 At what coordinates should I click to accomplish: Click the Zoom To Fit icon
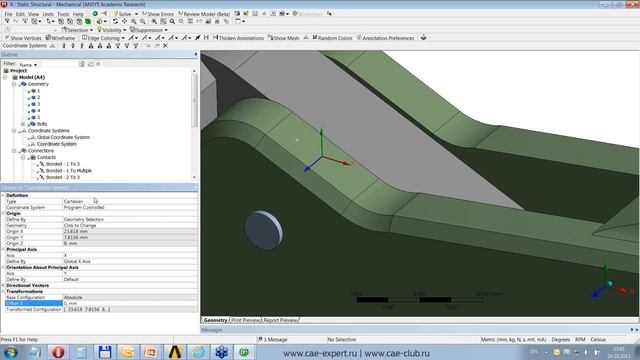pyautogui.click(x=154, y=21)
